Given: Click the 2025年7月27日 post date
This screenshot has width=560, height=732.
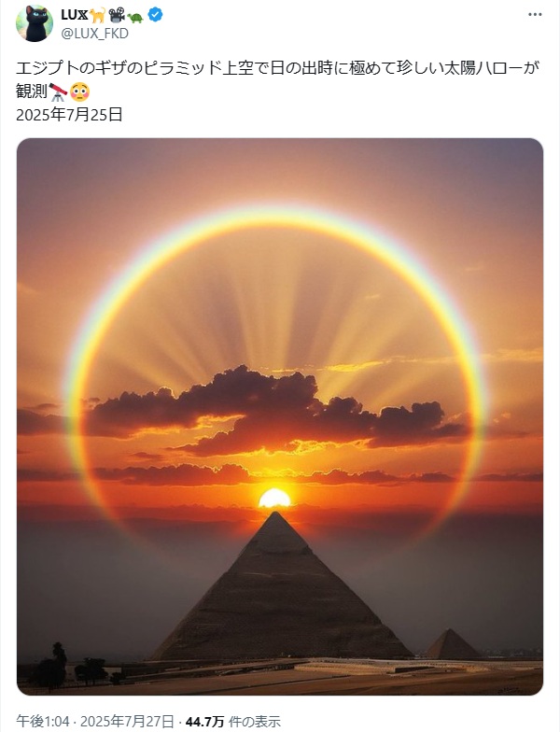Looking at the screenshot, I should pyautogui.click(x=127, y=721).
